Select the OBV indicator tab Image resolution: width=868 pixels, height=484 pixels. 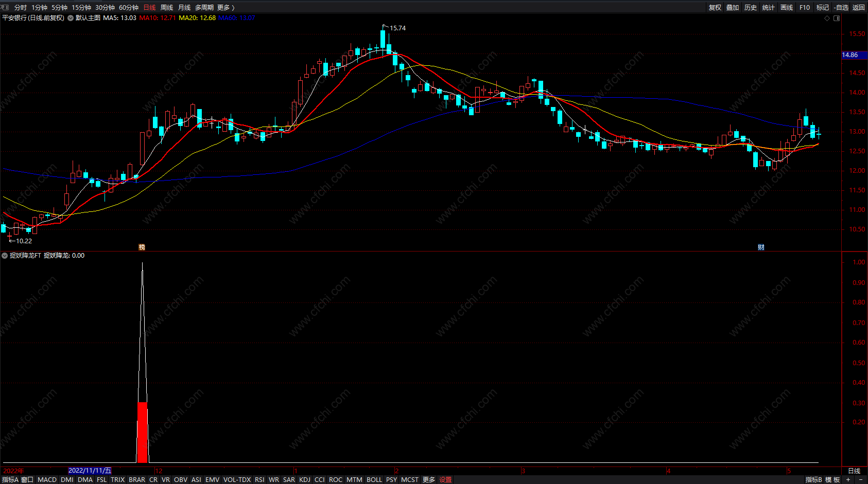point(181,480)
